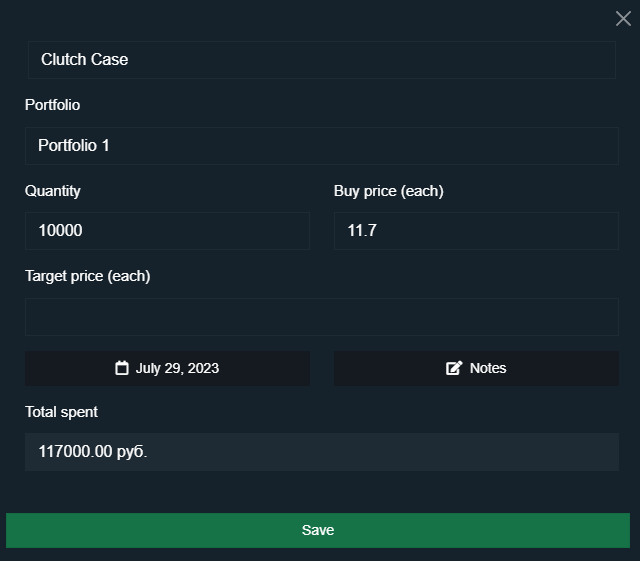
Task: Click the pencil edit icon beside Notes
Action: click(x=454, y=368)
